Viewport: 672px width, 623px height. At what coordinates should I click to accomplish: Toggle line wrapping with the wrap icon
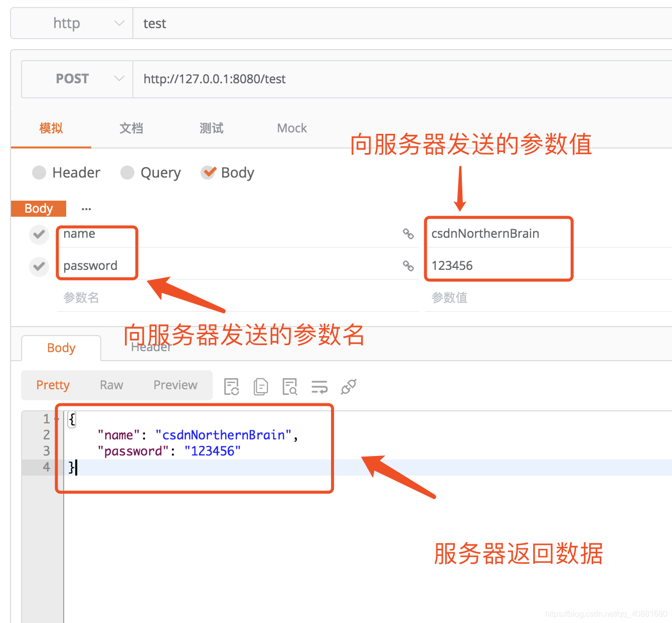[x=319, y=386]
